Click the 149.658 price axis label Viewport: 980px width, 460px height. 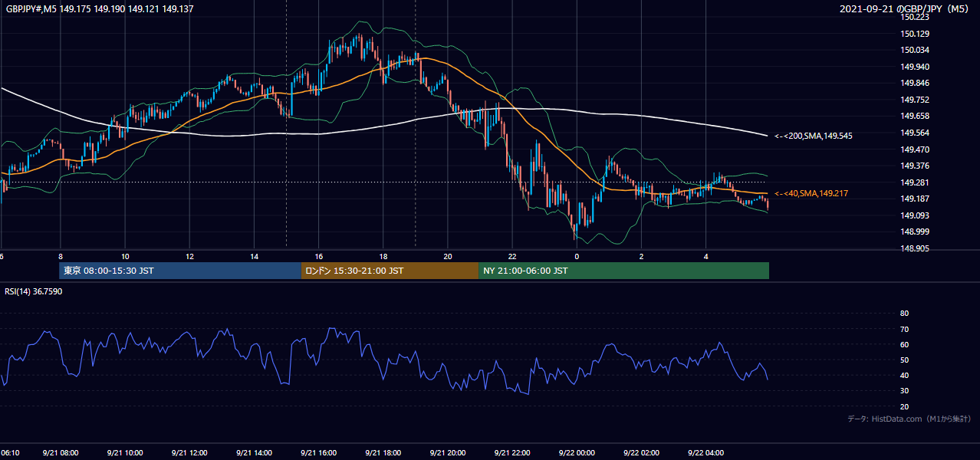(x=915, y=116)
